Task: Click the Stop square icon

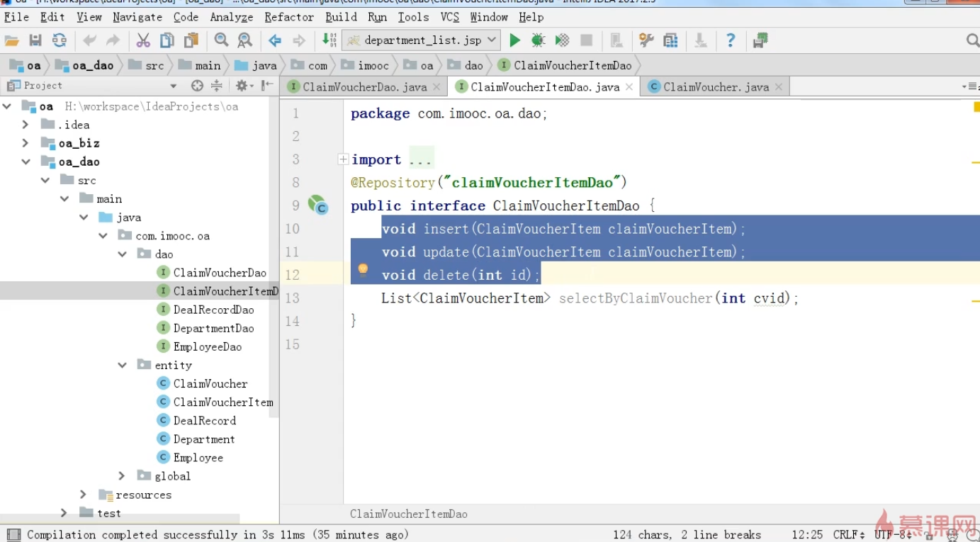Action: click(x=586, y=40)
